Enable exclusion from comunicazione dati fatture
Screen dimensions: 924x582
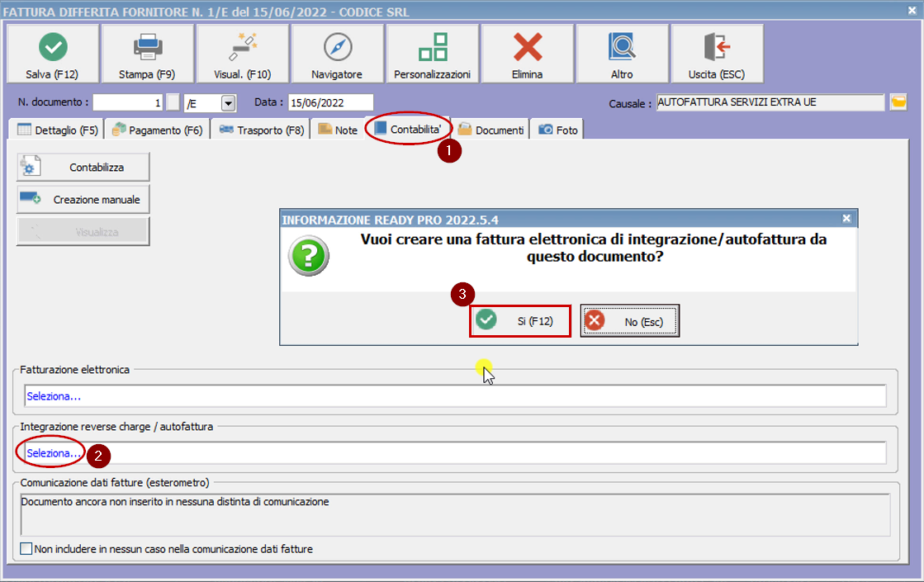tap(26, 550)
